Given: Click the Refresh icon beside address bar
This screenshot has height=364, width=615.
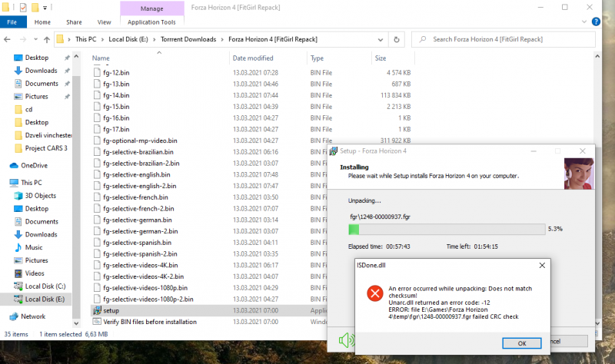Looking at the screenshot, I should tap(397, 38).
